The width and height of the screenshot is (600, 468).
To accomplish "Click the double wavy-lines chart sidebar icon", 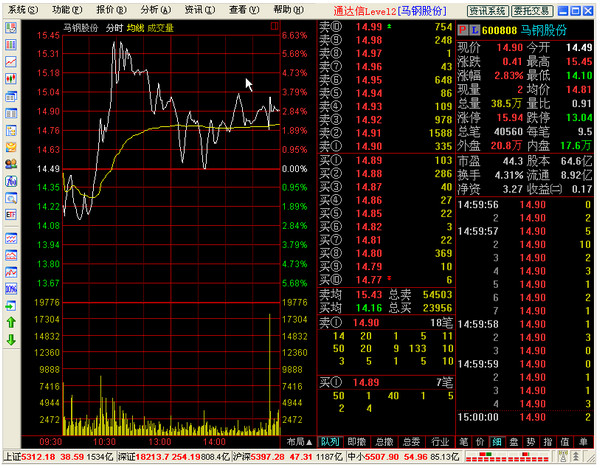I will 11,239.
